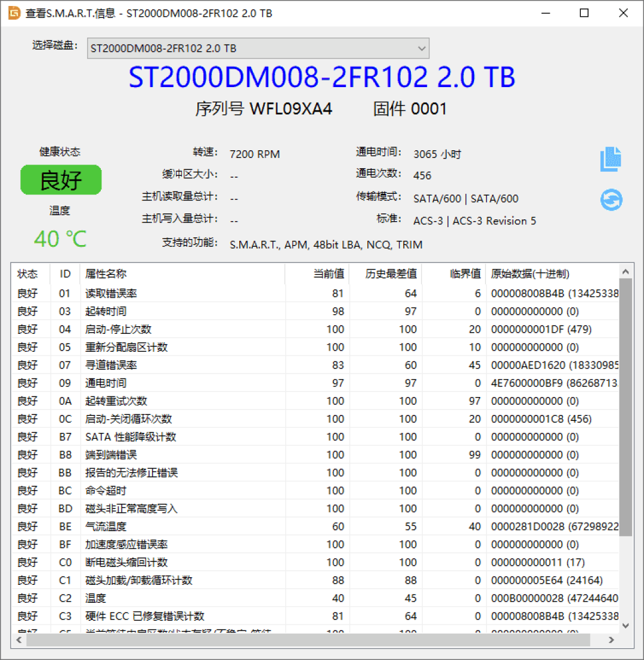Close the S.M.A.R.T. info window
The height and width of the screenshot is (660, 644).
tap(623, 13)
